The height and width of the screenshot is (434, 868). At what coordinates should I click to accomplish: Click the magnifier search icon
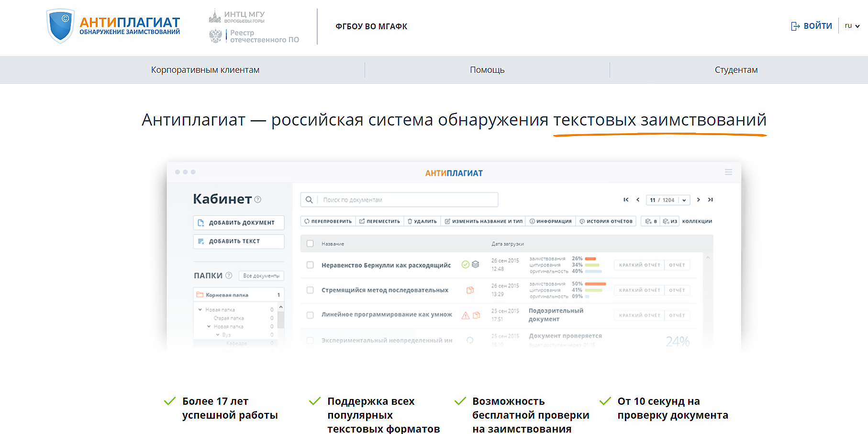point(310,200)
